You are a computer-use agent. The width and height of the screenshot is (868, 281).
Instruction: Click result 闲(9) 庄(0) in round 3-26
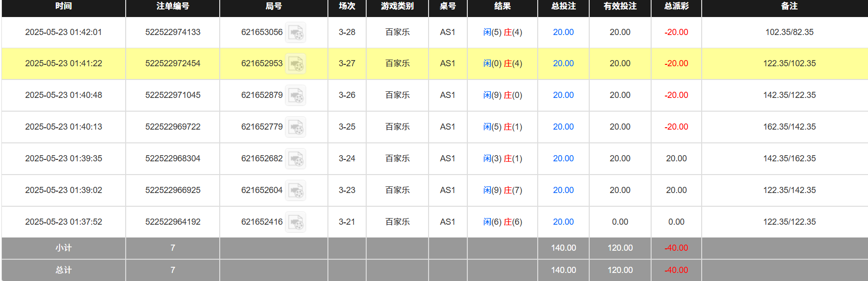click(502, 95)
